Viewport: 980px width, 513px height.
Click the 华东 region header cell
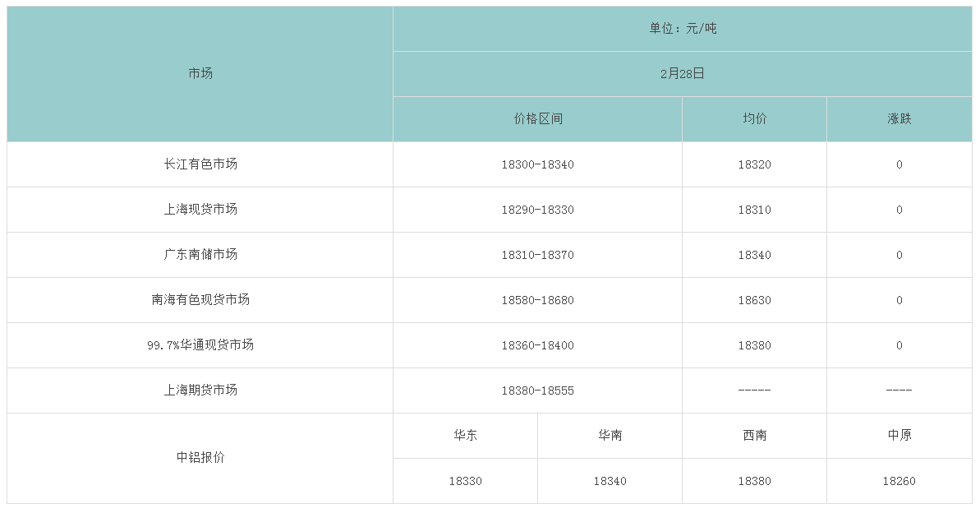coord(465,436)
